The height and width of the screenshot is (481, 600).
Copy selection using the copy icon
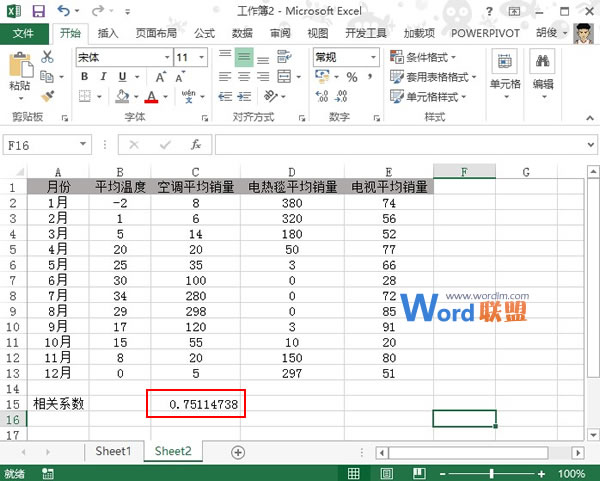click(47, 77)
